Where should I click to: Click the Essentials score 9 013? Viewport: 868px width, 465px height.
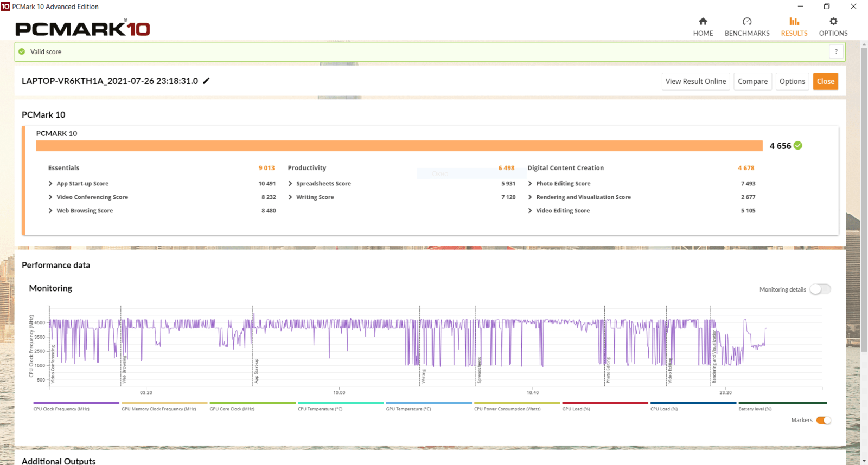coord(266,168)
